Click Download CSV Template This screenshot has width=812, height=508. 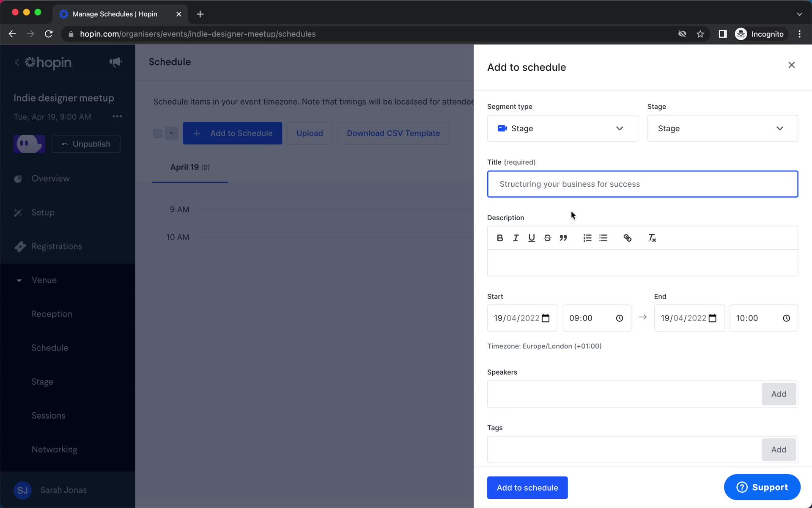tap(393, 133)
